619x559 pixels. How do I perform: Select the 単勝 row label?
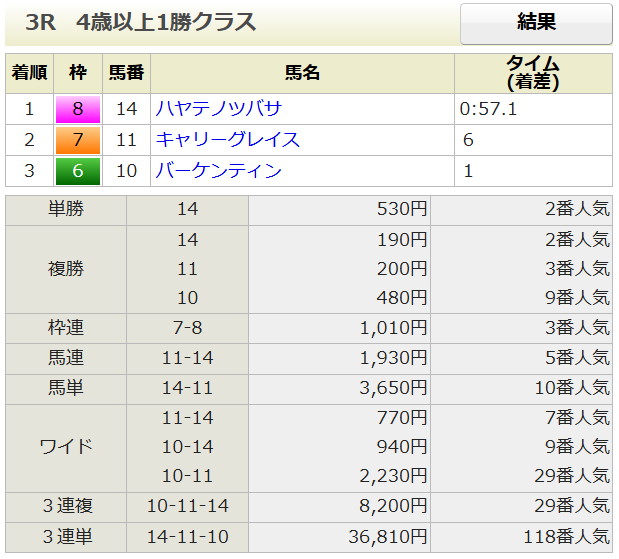point(66,210)
